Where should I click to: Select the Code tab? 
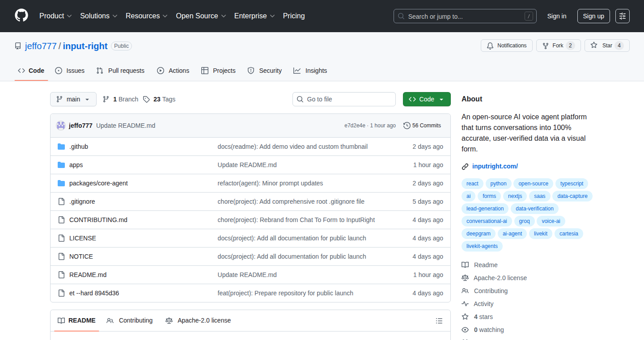[31, 71]
